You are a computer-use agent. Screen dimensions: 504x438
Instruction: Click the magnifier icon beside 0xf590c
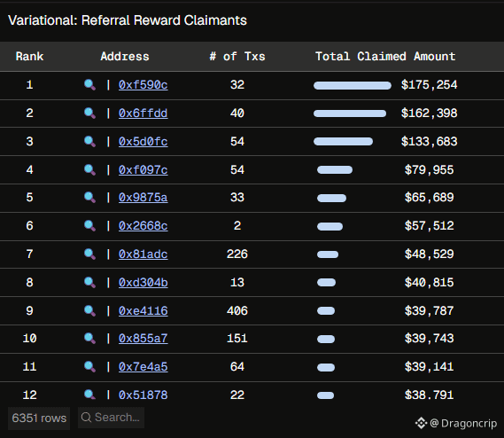(89, 85)
